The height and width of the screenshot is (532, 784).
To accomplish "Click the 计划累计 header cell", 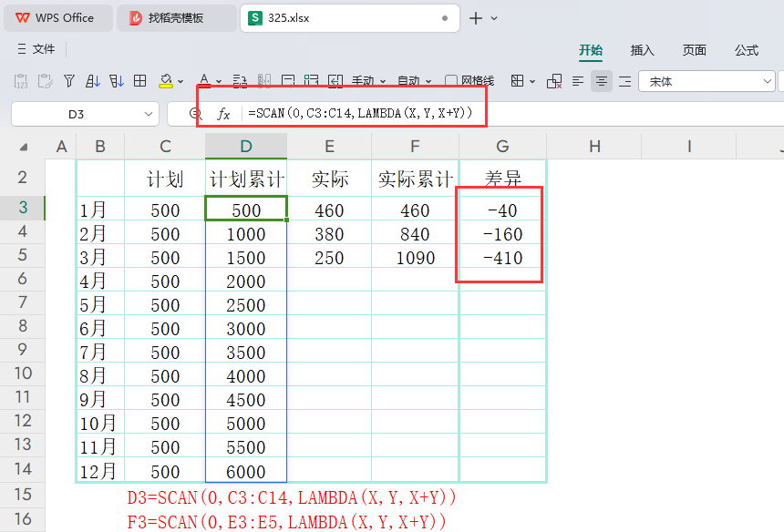I will click(x=246, y=179).
